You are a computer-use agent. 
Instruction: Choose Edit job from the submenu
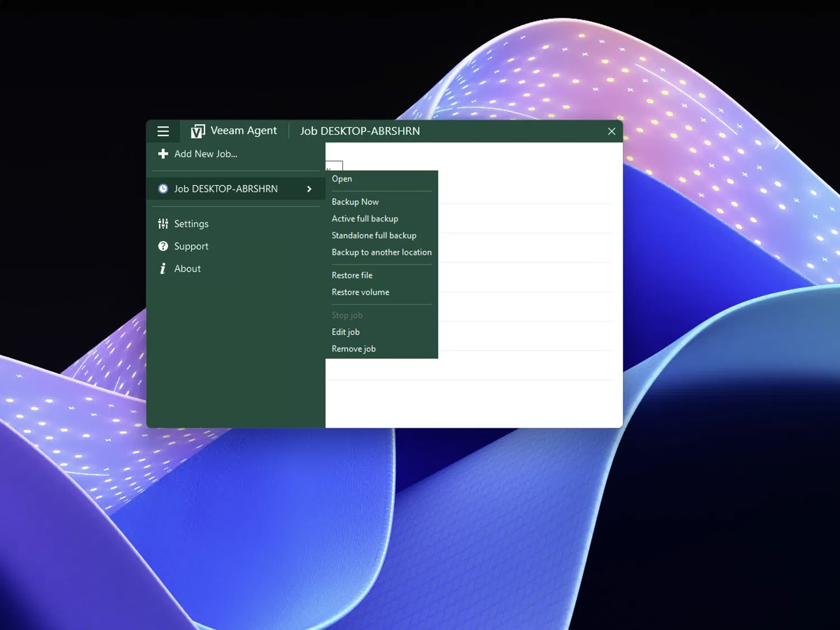tap(346, 332)
